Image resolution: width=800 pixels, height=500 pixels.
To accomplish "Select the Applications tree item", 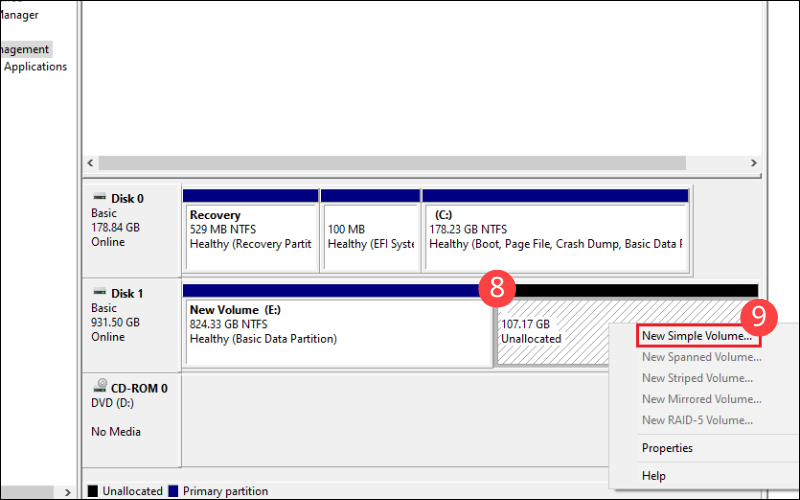I will [35, 66].
